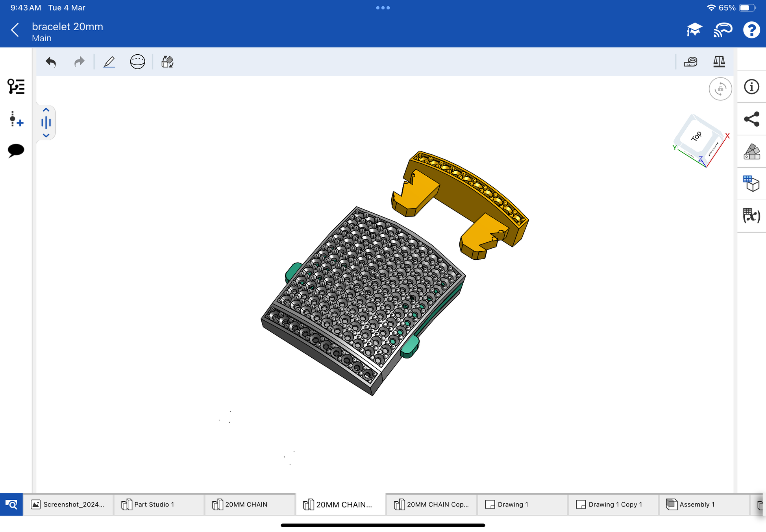Open the comments speech bubble
The height and width of the screenshot is (532, 766).
[16, 150]
